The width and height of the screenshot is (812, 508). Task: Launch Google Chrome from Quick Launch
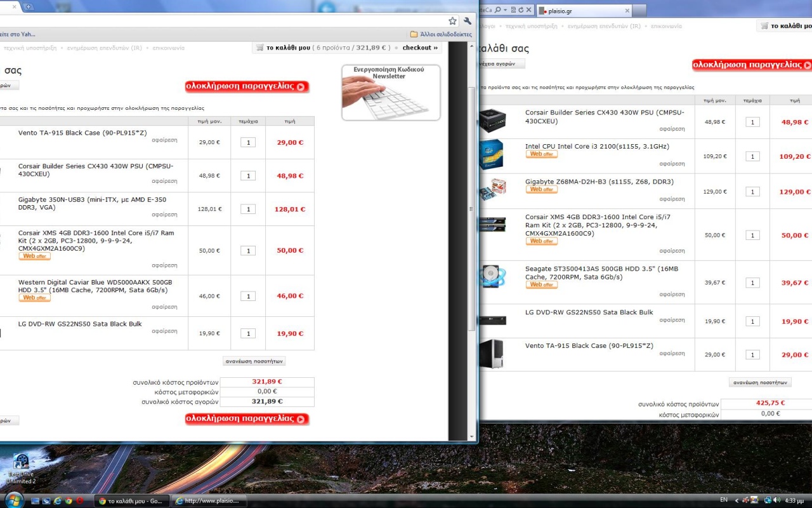(x=69, y=501)
